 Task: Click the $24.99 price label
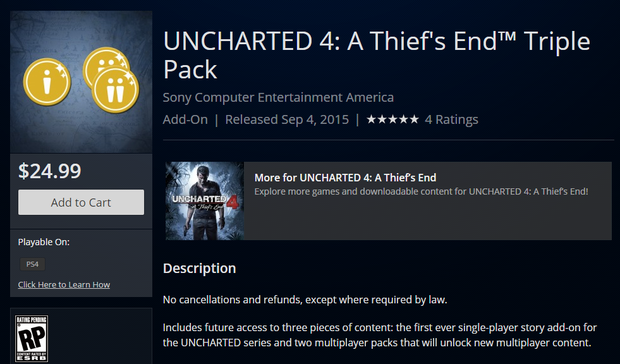pos(50,171)
